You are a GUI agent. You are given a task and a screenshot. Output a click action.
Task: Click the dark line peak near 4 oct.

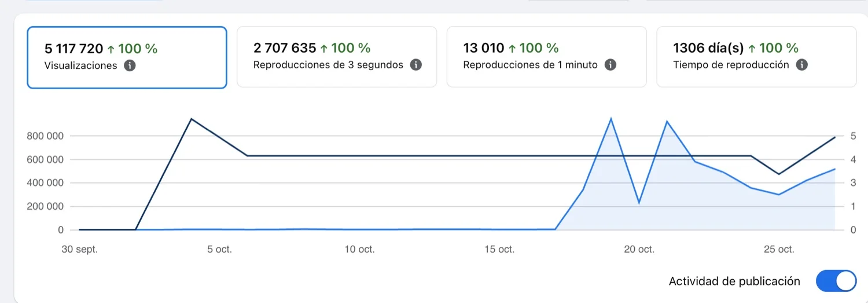pos(192,119)
